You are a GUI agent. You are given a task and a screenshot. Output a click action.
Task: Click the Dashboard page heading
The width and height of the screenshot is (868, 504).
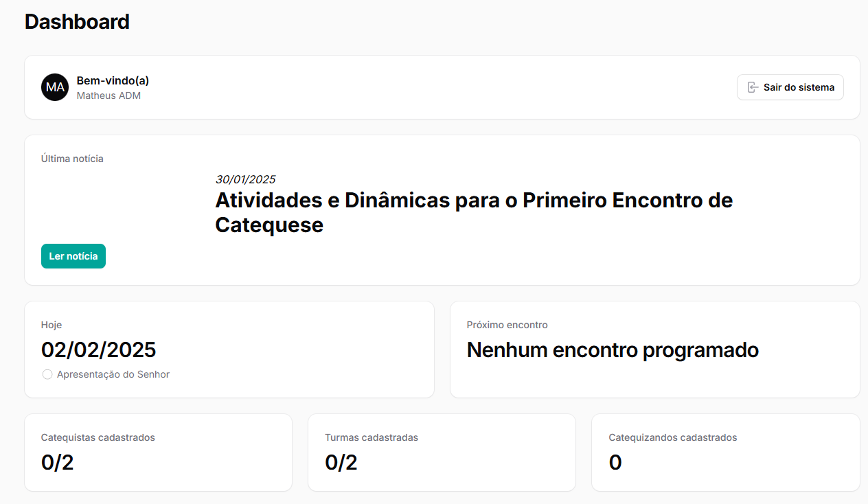pos(77,22)
